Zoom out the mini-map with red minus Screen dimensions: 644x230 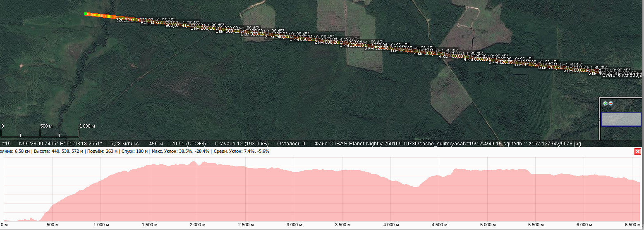(610, 104)
